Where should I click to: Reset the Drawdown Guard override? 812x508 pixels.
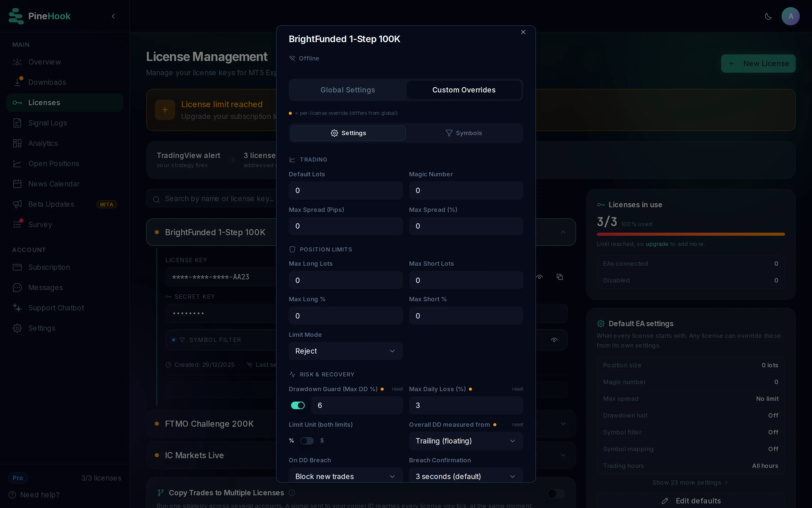click(397, 389)
